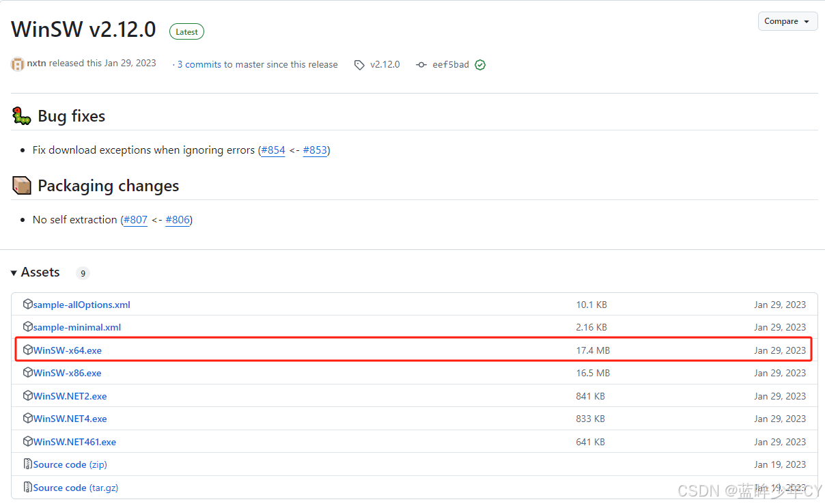The image size is (825, 504).
Task: Click the Bug fixes heading
Action: coord(71,116)
